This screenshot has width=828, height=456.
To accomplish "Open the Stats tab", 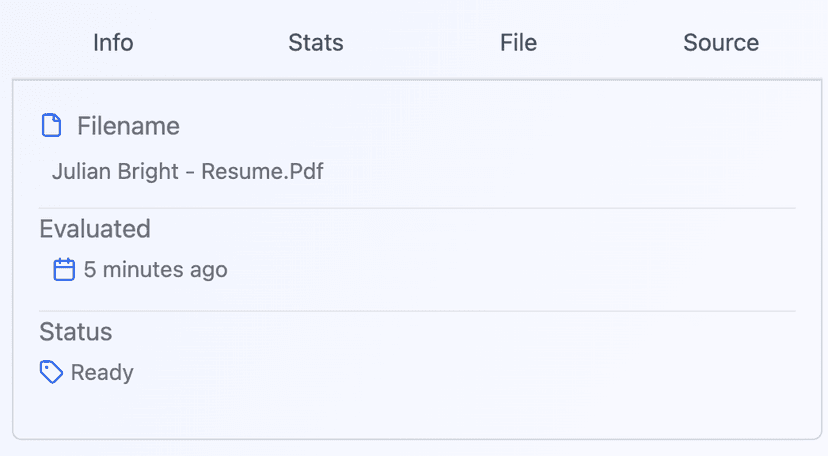I will tap(315, 43).
